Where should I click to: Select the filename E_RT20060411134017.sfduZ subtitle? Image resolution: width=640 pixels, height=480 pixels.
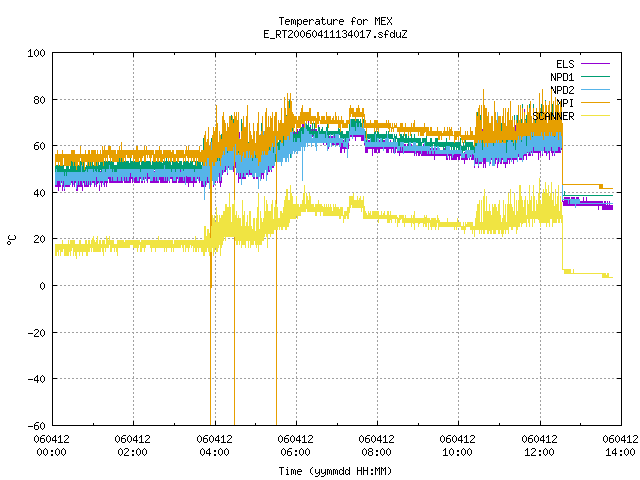tap(335, 34)
